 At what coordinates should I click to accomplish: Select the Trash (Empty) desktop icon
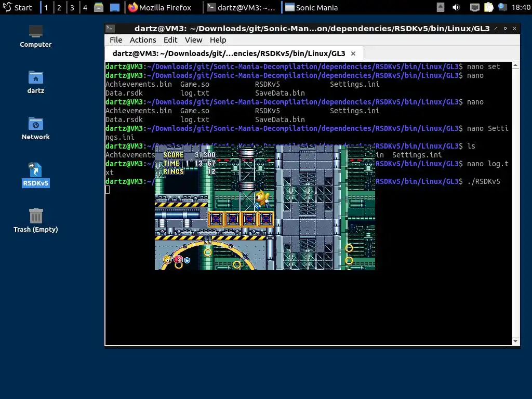tap(36, 220)
